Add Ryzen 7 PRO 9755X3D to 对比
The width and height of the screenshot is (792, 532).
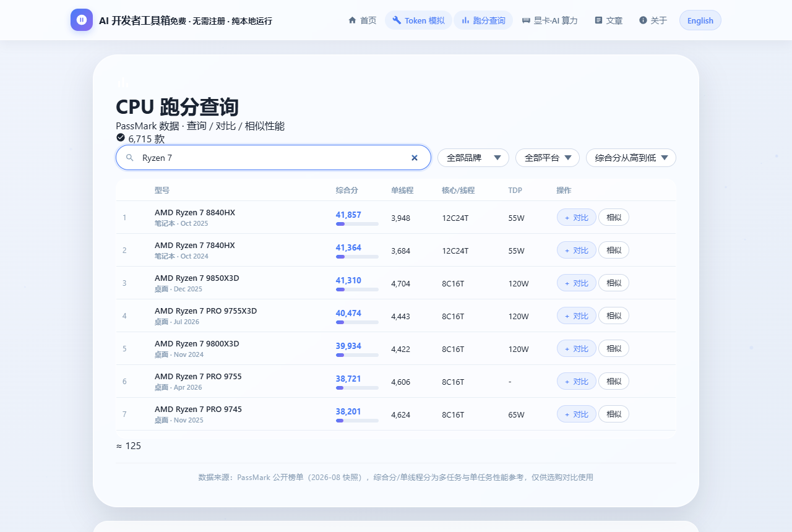point(577,315)
